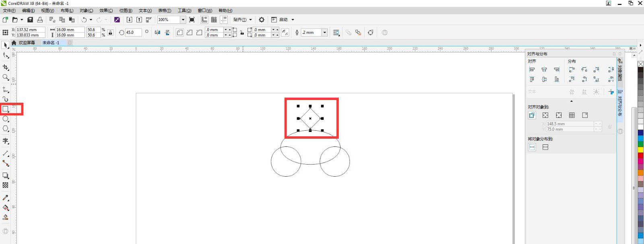This screenshot has height=244, width=644.
Task: Select the Polygon tool
Action: point(6,129)
